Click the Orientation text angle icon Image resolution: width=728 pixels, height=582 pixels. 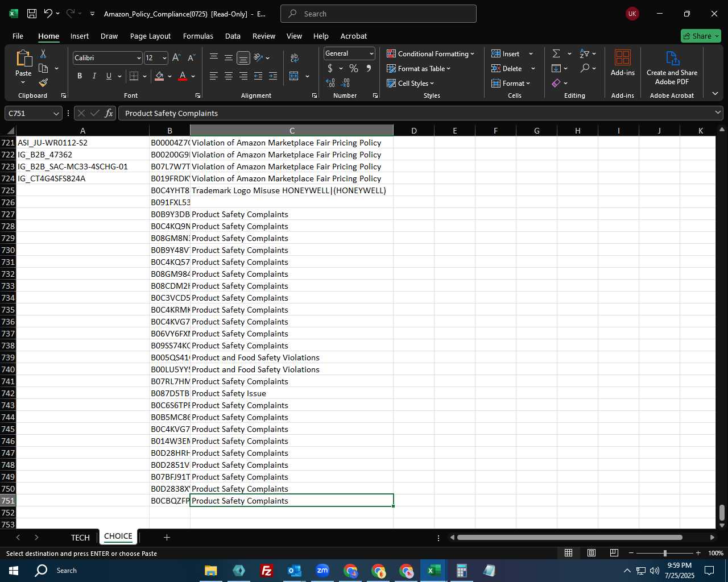point(258,57)
